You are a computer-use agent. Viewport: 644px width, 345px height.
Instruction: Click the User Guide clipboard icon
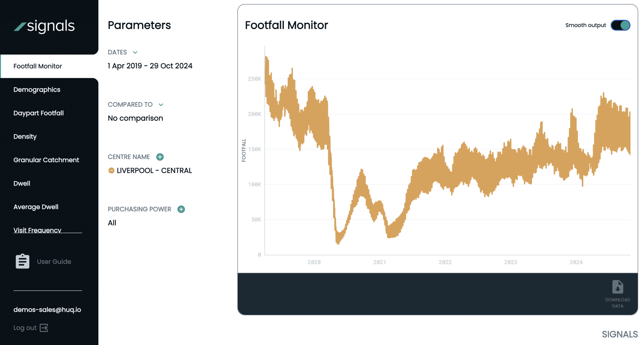coord(23,261)
